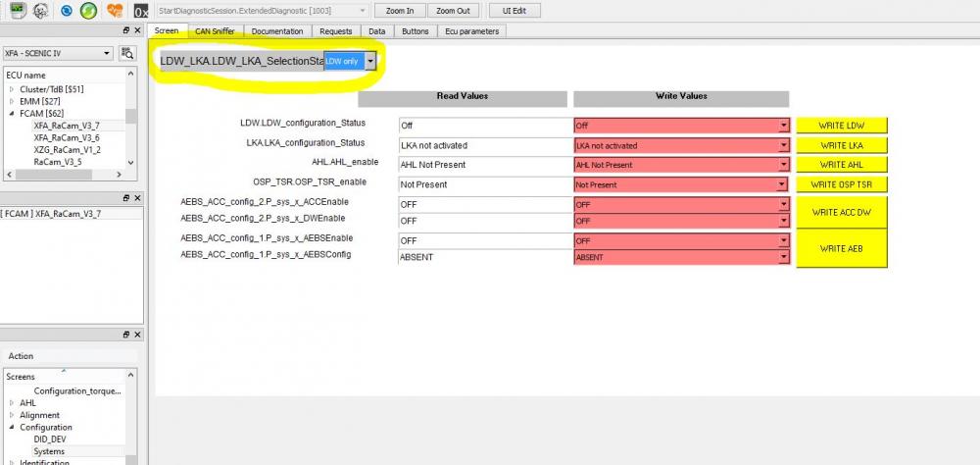Close the Action dock panel
This screenshot has width=980, height=465.
coord(137,335)
